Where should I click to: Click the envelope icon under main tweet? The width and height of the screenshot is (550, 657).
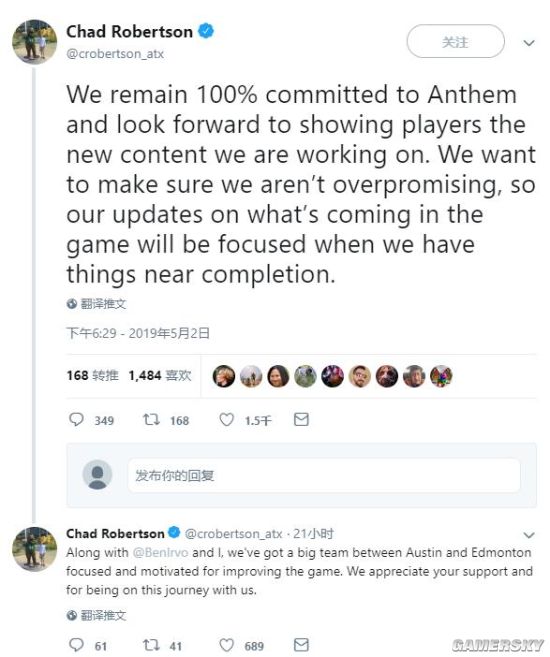click(x=301, y=419)
